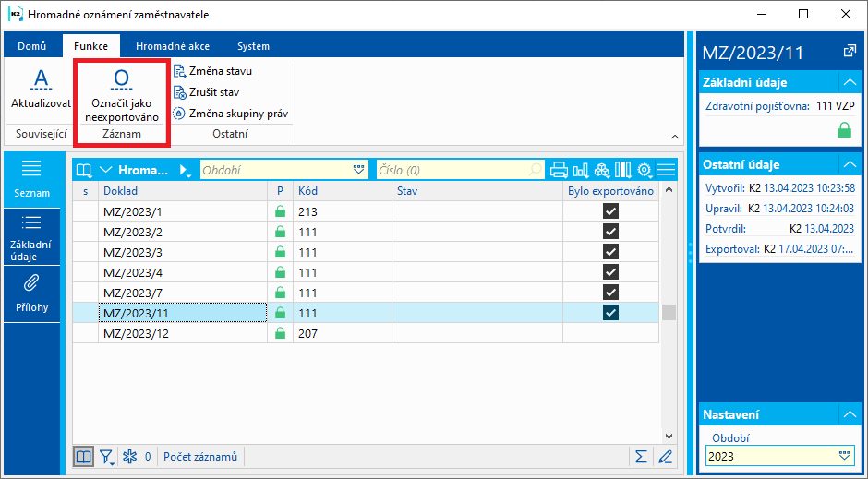This screenshot has height=479, width=868.
Task: Sort by the Kód column header
Action: tap(342, 191)
